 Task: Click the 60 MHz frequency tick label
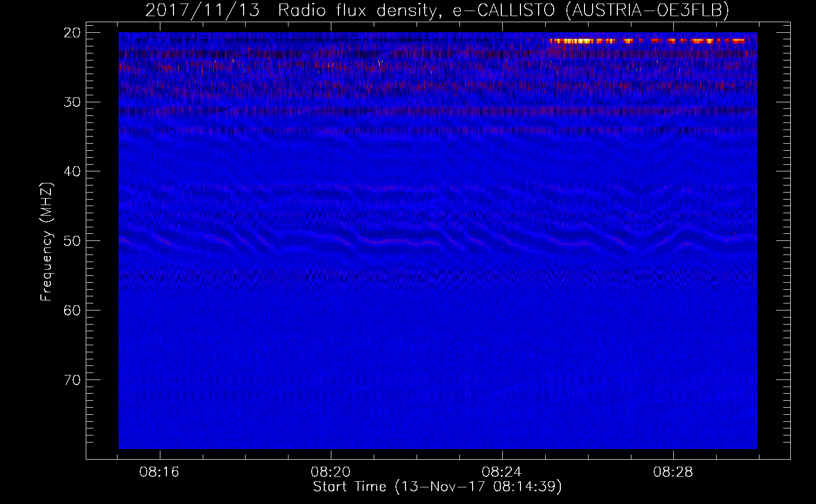pos(73,310)
